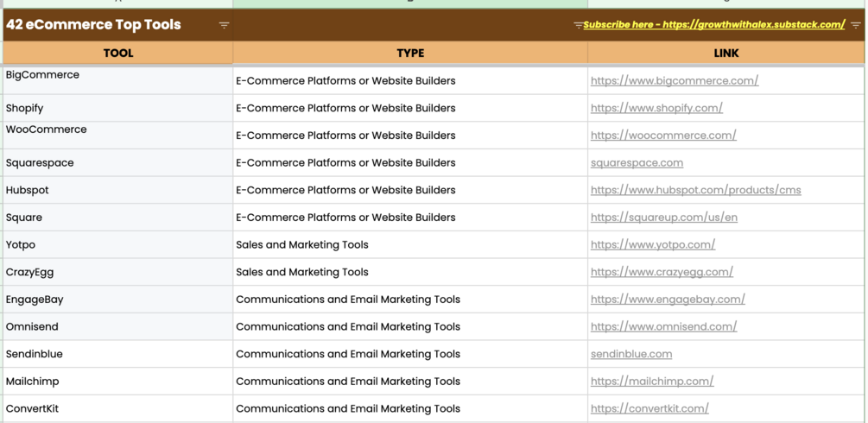The image size is (868, 423).
Task: Select the type cell in the Shopify row
Action: coord(410,108)
